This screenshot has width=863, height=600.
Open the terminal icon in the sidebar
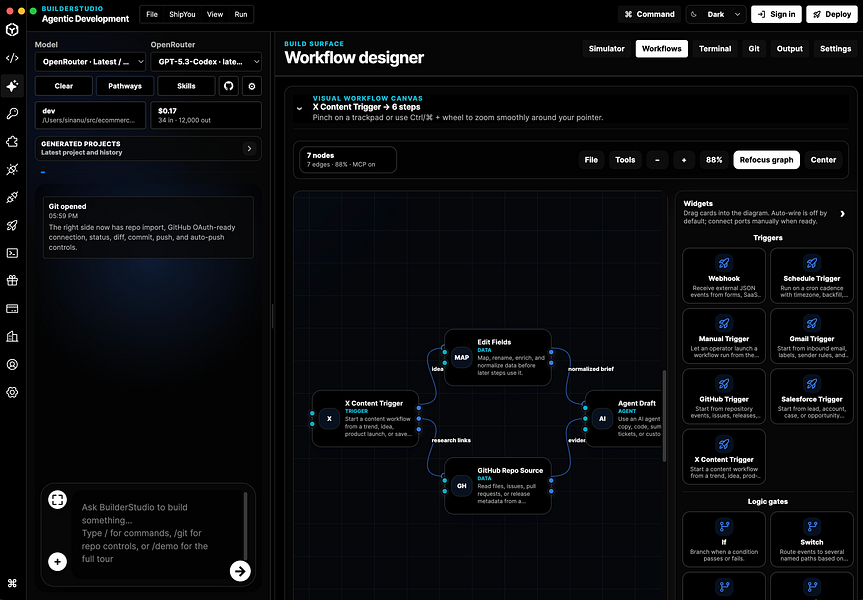coord(12,253)
